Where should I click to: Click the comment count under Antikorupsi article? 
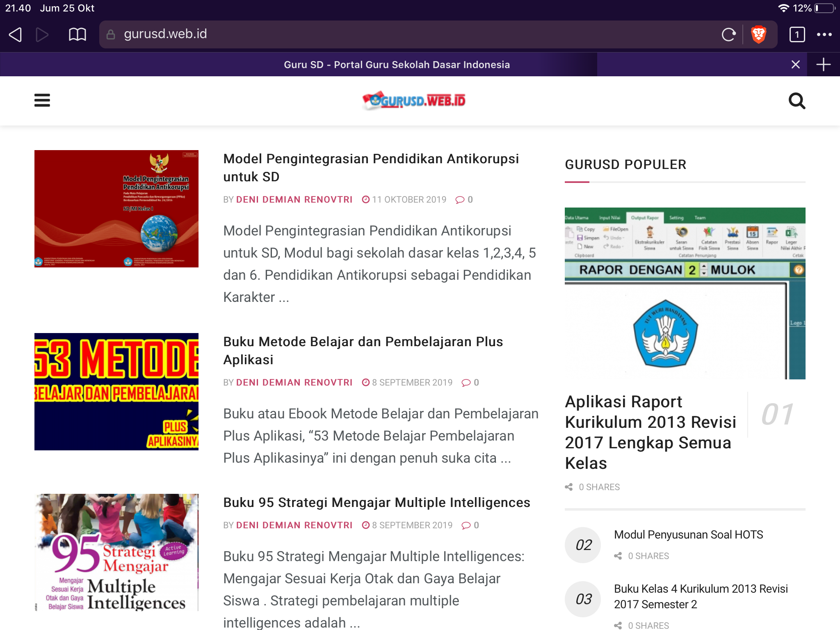coord(465,200)
